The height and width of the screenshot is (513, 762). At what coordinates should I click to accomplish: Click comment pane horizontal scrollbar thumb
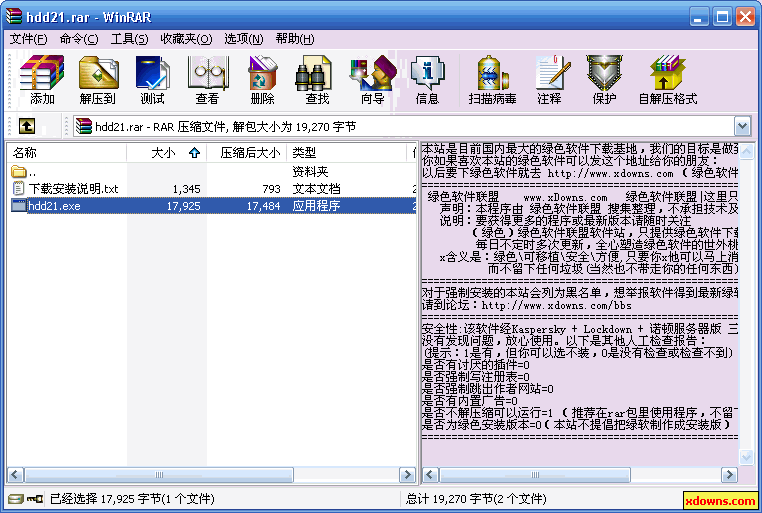click(535, 475)
